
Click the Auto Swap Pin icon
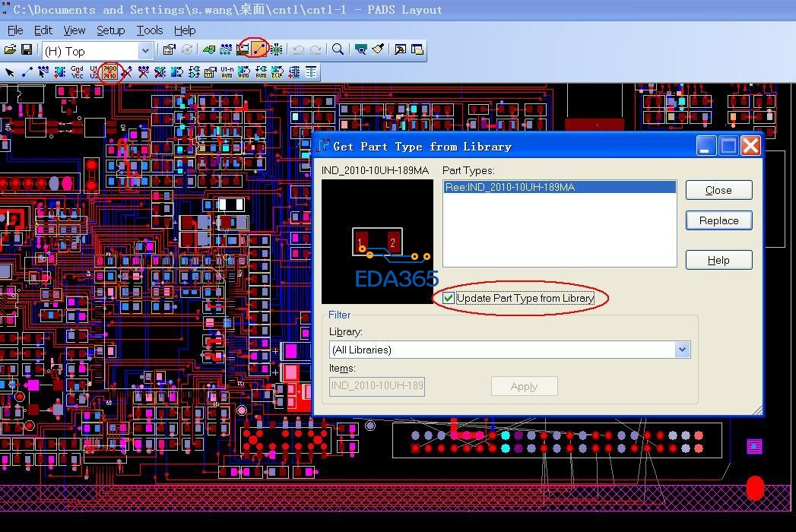tap(244, 73)
